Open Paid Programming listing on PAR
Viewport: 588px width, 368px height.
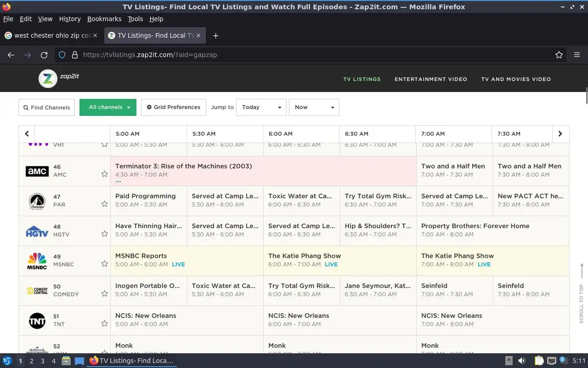tap(149, 201)
